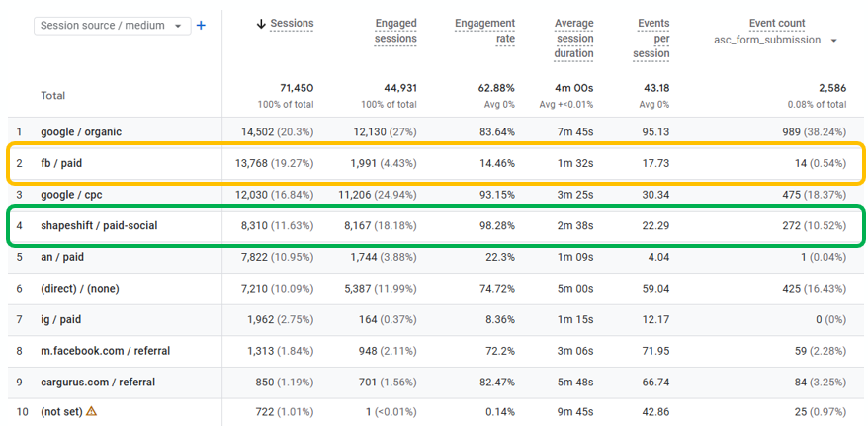Image resolution: width=868 pixels, height=426 pixels.
Task: Click fb / paid engagement rate 14.46%
Action: (x=497, y=164)
